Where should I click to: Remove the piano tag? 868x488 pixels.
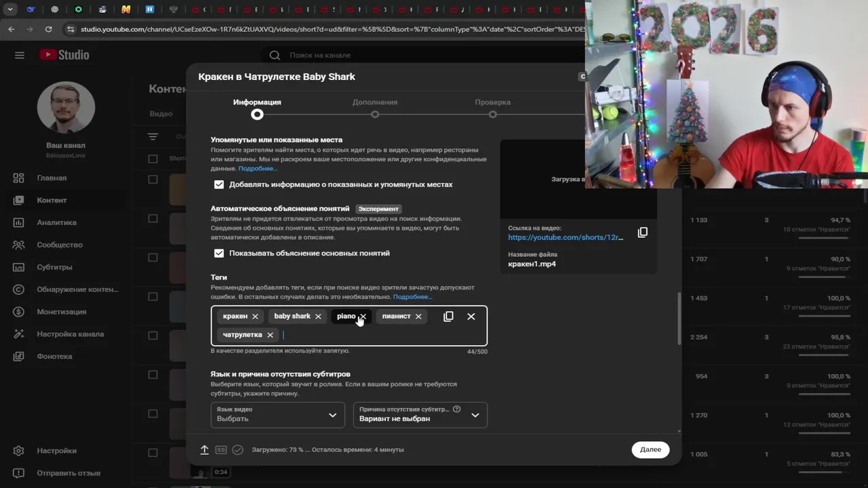363,317
